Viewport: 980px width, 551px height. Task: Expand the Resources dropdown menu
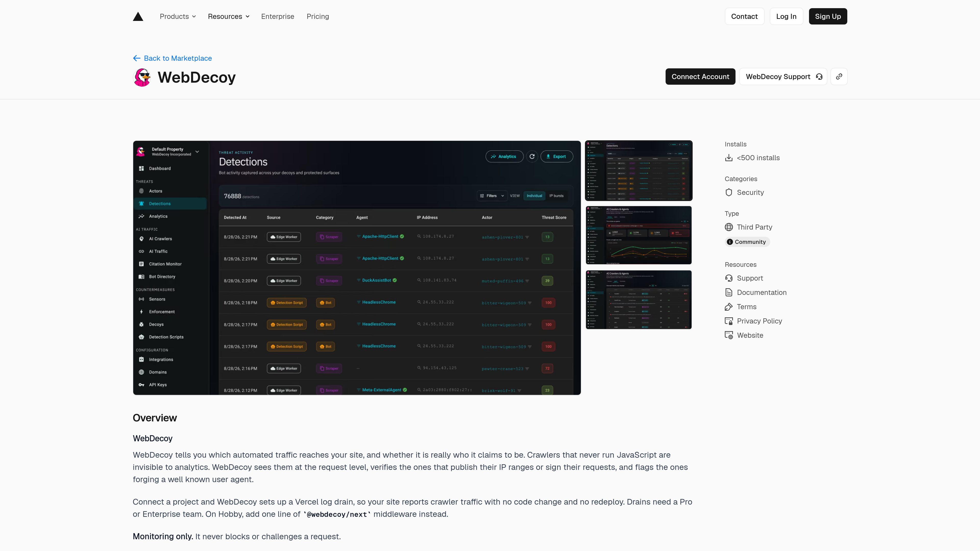point(229,16)
